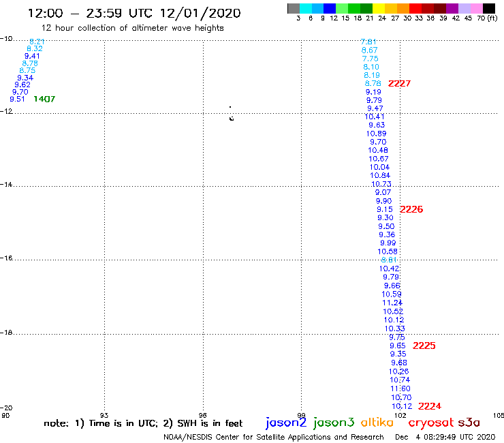Click the 11.60 wave height value
Screen dimensions: 504x443
coord(400,388)
